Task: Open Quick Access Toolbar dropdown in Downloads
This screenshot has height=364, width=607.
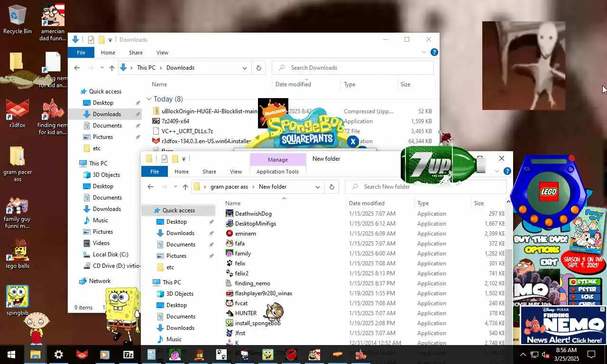Action: coord(110,40)
